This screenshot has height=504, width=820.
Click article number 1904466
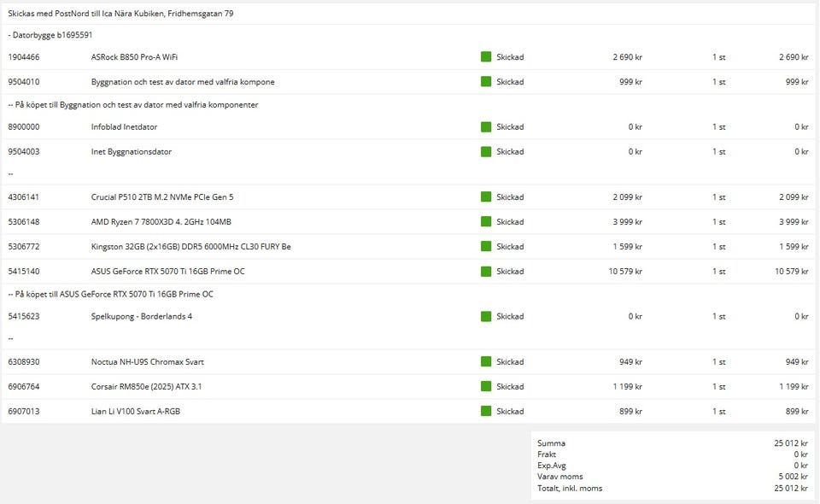pyautogui.click(x=24, y=57)
